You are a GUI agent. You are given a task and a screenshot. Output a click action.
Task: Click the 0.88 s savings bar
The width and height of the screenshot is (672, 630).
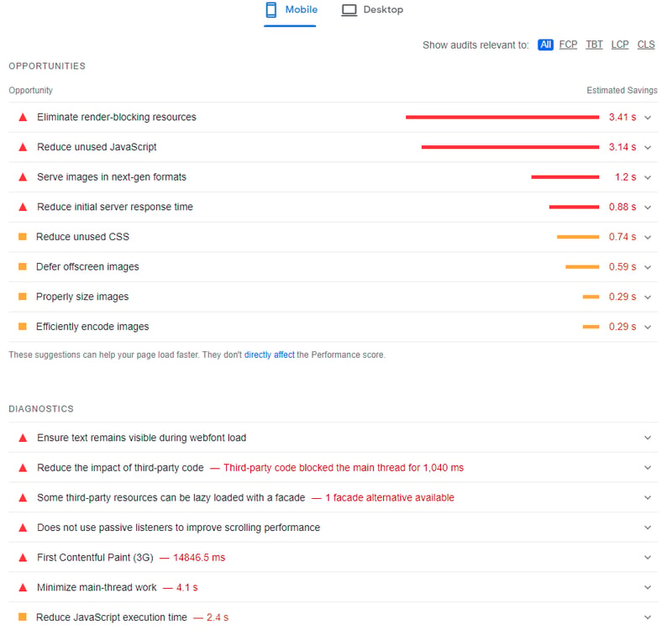tap(574, 207)
